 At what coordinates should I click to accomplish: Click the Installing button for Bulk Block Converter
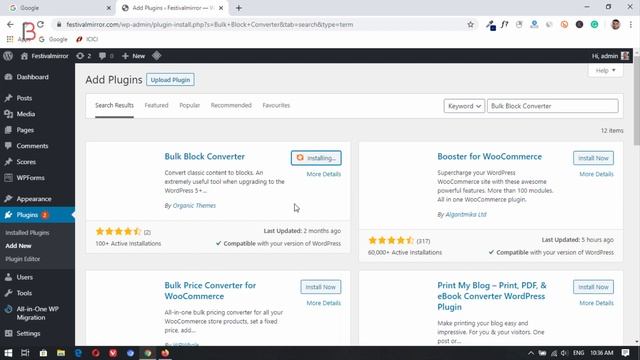point(316,158)
